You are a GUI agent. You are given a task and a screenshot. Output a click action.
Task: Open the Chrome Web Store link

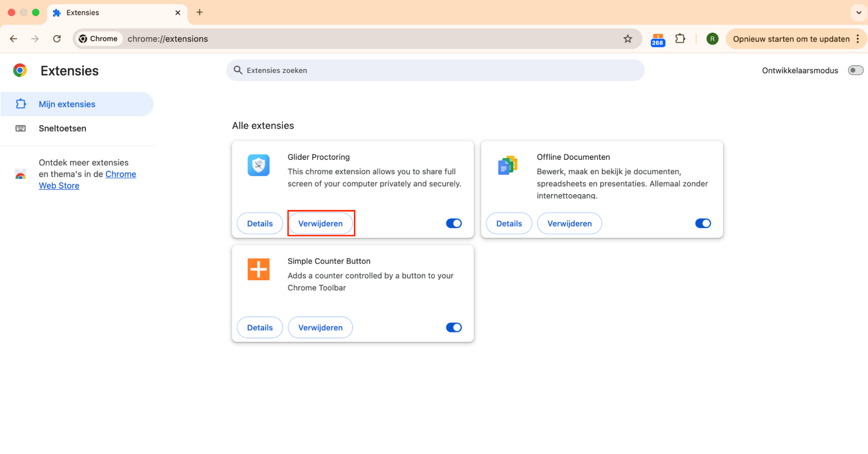(121, 174)
